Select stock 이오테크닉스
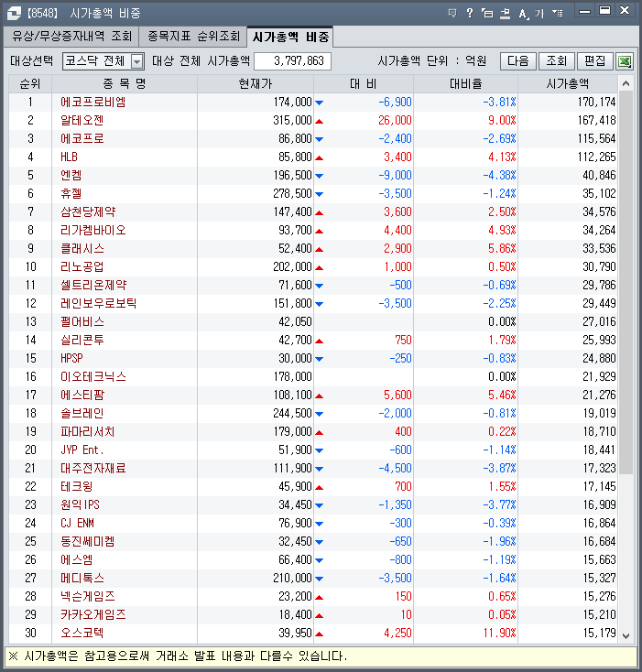The image size is (642, 672). point(93,376)
